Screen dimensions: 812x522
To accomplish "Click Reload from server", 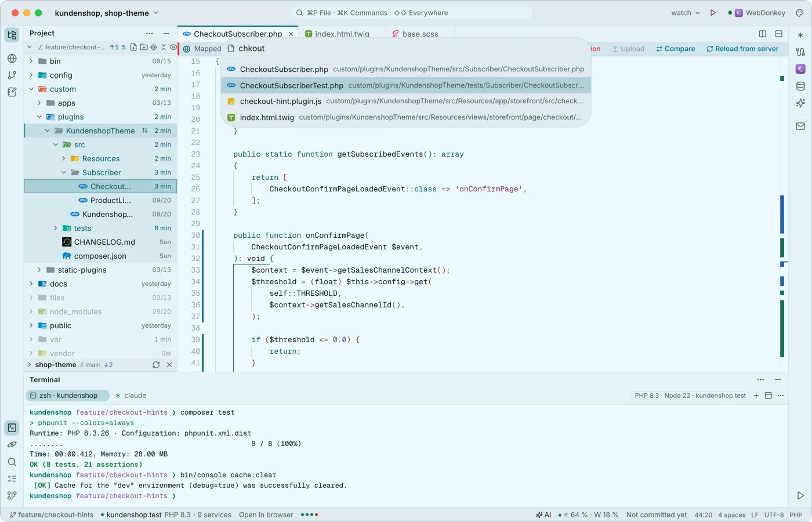I will point(742,49).
